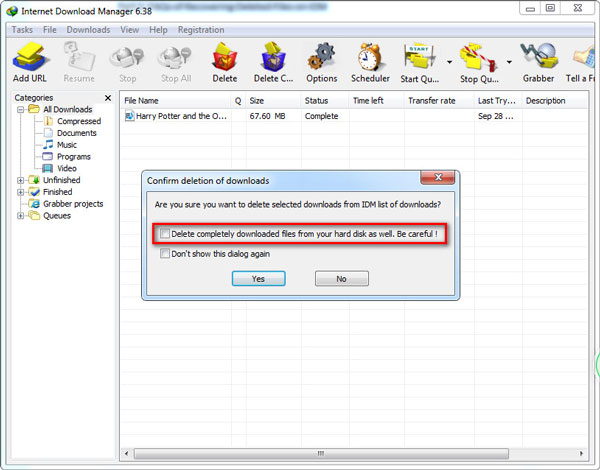The width and height of the screenshot is (600, 470).
Task: Click the scrollbar left arrow
Action: click(127, 454)
